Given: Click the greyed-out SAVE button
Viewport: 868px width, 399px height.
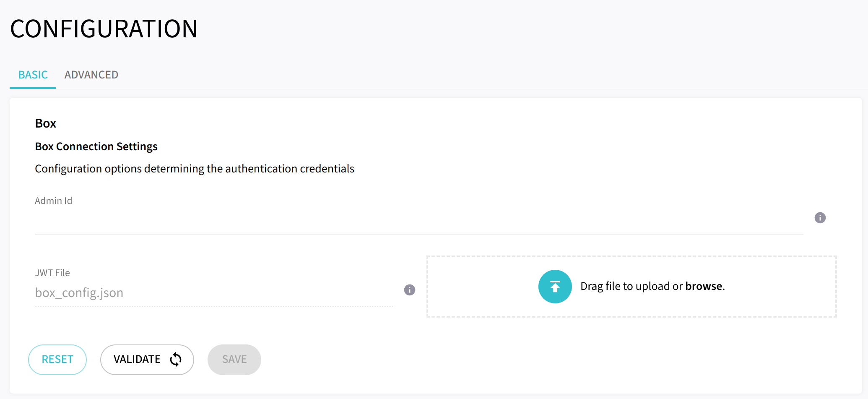Looking at the screenshot, I should click(234, 360).
